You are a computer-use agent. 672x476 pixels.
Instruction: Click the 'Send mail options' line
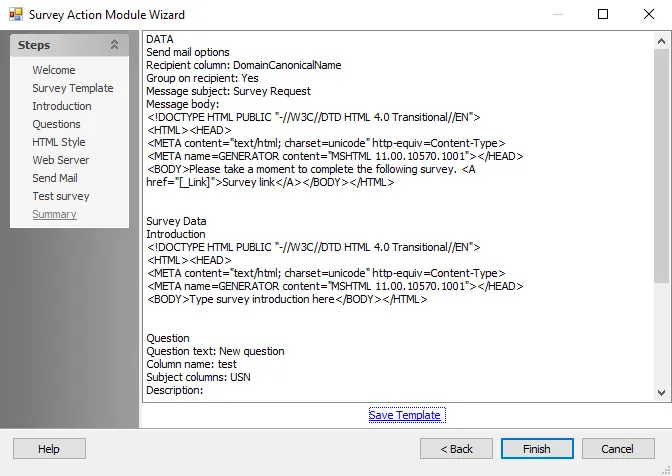tap(188, 52)
